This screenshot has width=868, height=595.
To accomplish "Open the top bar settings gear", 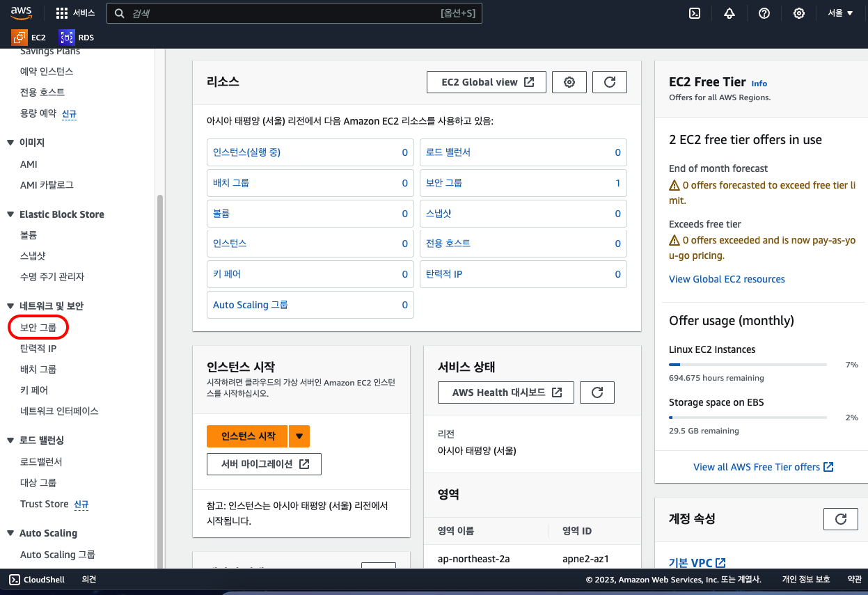I will pos(799,13).
